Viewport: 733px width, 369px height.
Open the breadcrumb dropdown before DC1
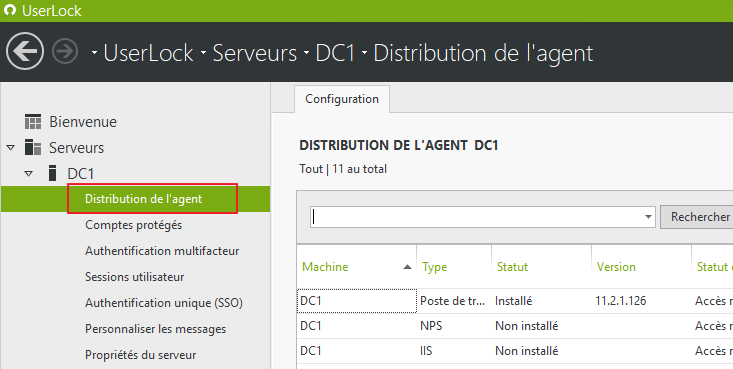[306, 53]
